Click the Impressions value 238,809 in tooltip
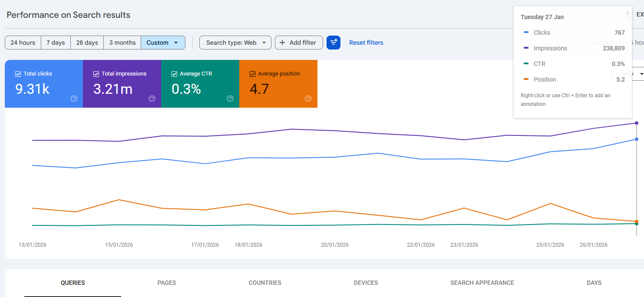This screenshot has height=297, width=644. pos(614,48)
